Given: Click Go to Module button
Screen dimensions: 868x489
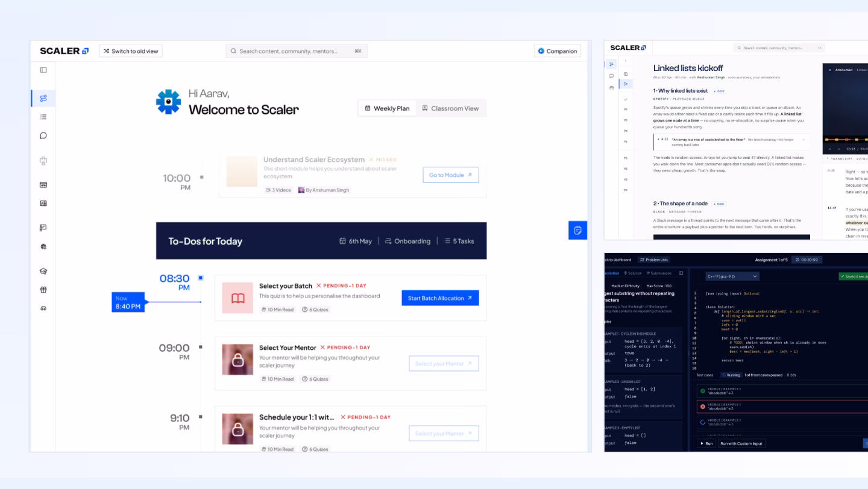Looking at the screenshot, I should (x=451, y=175).
